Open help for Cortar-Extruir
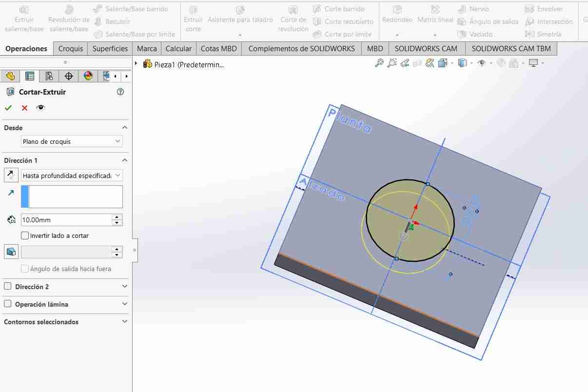The height and width of the screenshot is (392, 588). point(120,92)
